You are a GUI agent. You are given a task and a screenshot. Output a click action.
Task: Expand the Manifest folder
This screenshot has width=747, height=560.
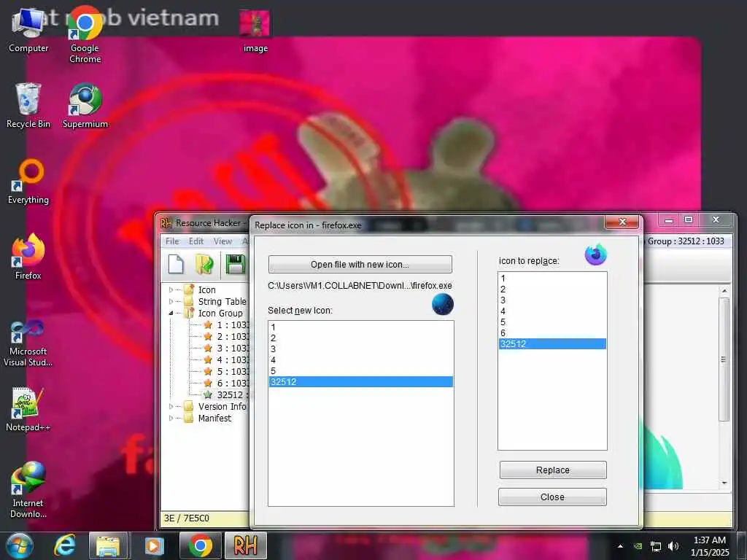tap(171, 418)
